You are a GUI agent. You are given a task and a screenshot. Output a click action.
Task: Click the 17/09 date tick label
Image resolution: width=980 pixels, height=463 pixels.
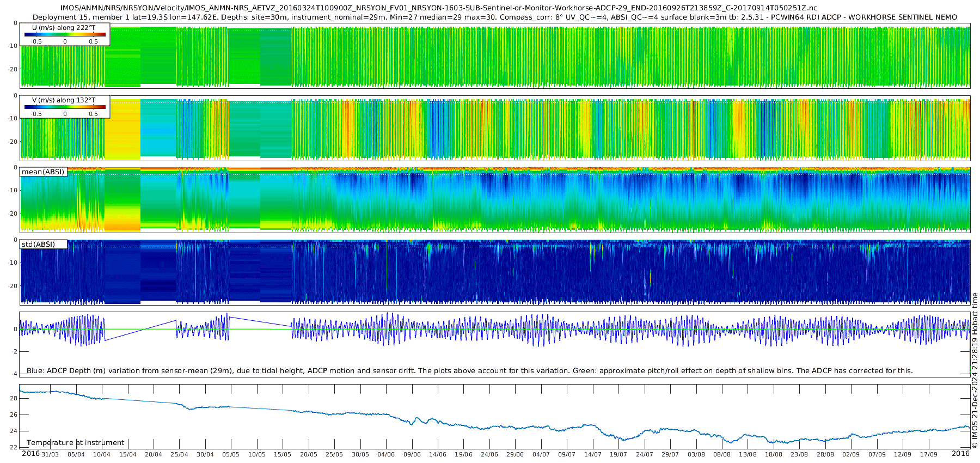click(929, 454)
